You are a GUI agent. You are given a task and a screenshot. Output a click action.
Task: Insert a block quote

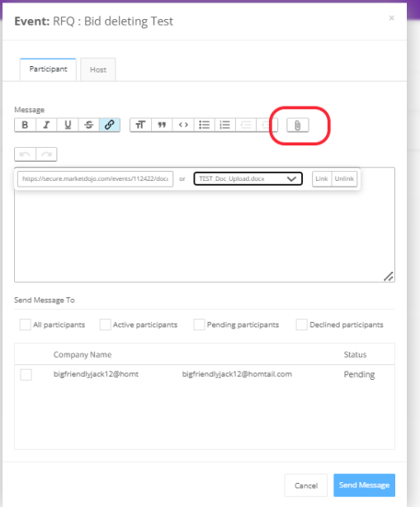click(x=162, y=125)
